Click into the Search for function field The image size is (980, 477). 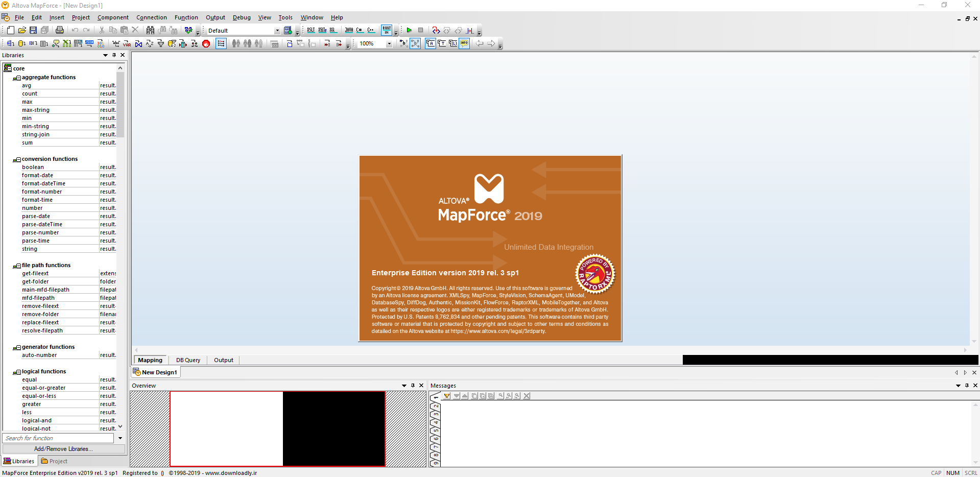(58, 438)
